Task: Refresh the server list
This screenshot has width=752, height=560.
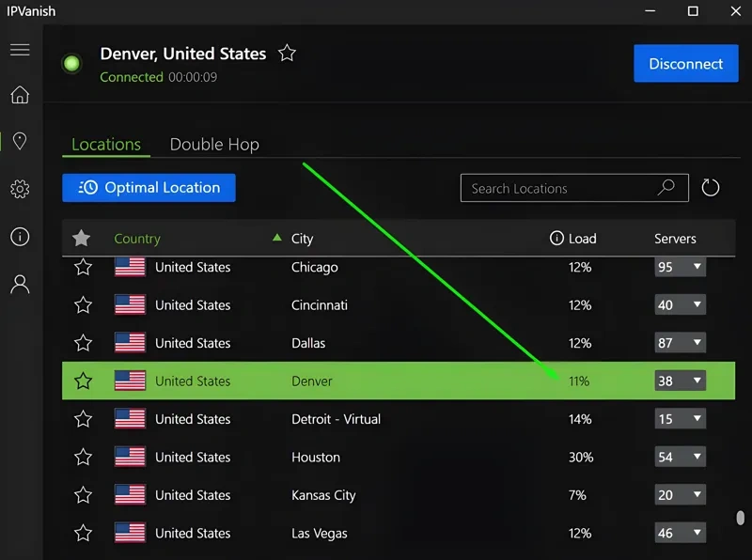Action: 711,188
